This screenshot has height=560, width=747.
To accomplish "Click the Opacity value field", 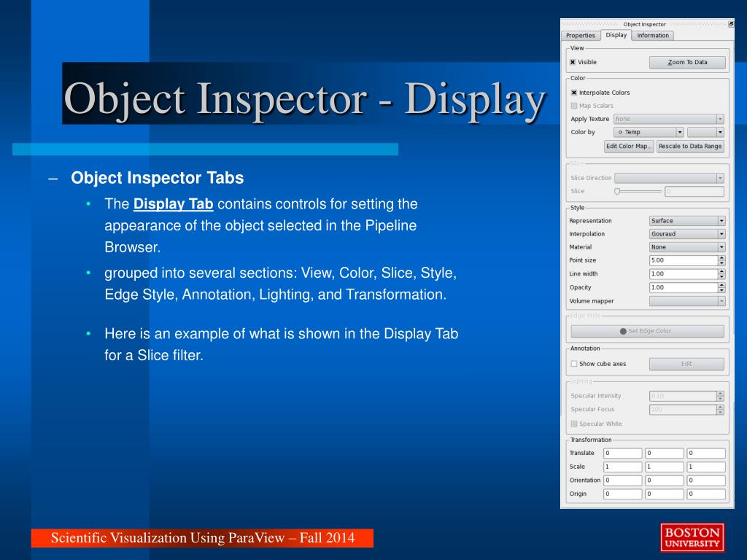I will point(684,287).
